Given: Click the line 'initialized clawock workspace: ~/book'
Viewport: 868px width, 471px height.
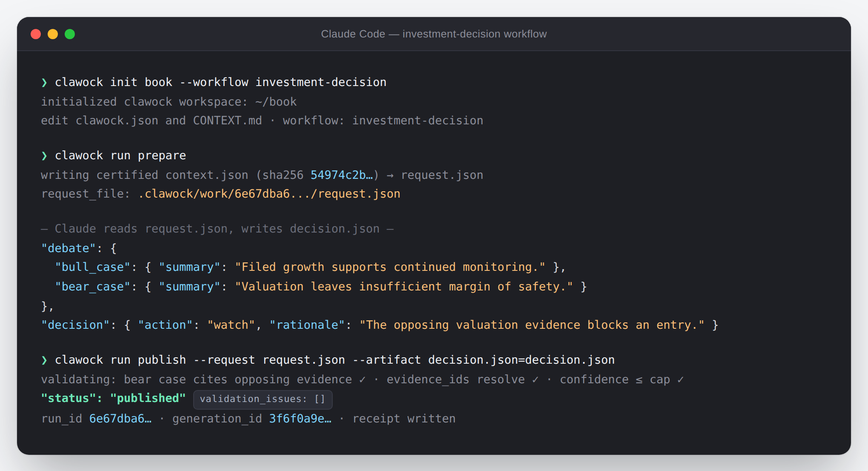Looking at the screenshot, I should (169, 102).
